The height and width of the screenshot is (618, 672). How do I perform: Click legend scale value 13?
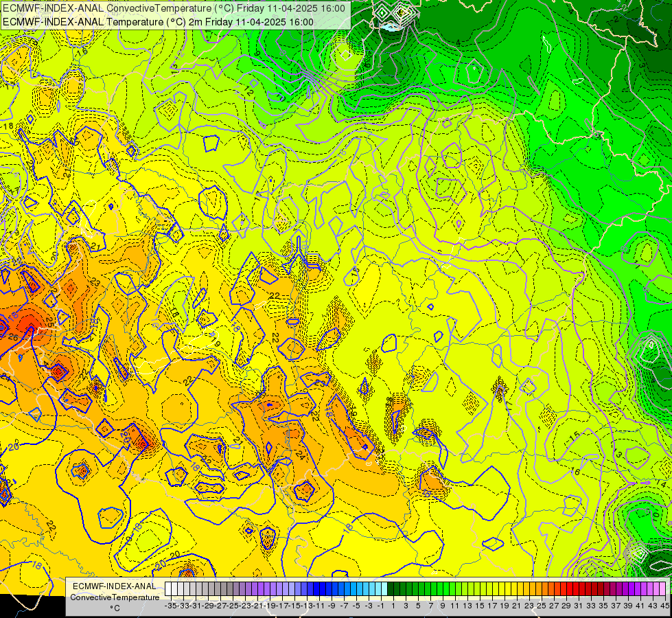click(x=467, y=606)
